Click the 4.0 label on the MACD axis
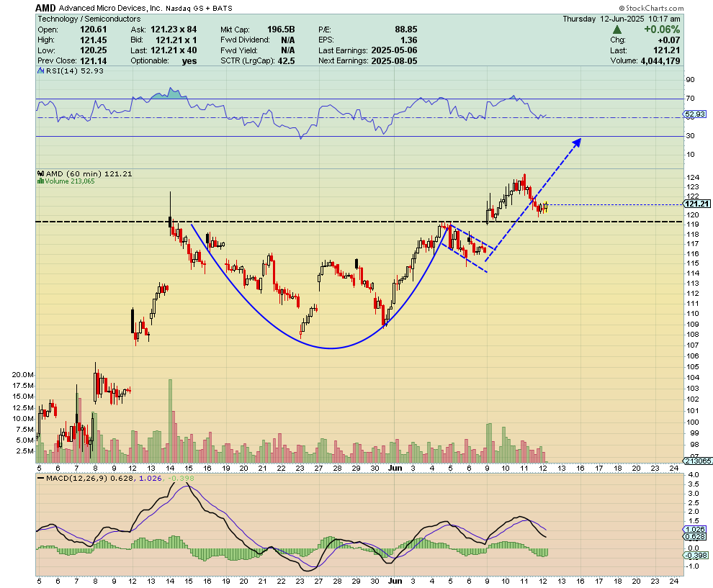Screen dimensions: 713x588 click(694, 475)
